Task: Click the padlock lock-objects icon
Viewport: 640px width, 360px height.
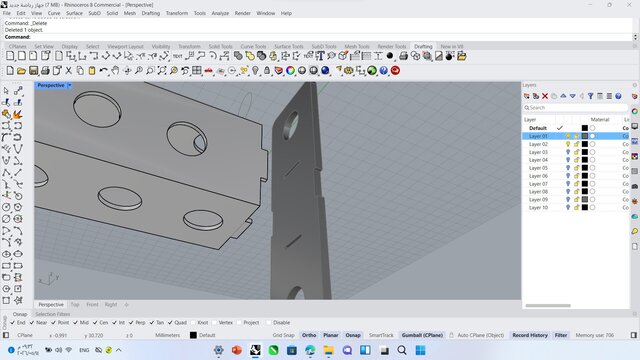Action: pos(267,71)
